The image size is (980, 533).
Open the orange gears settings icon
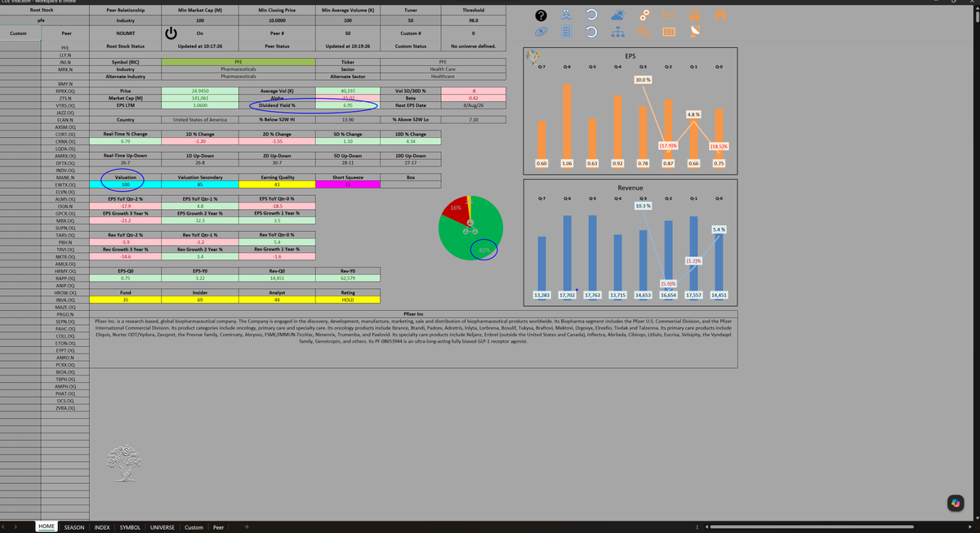click(644, 16)
